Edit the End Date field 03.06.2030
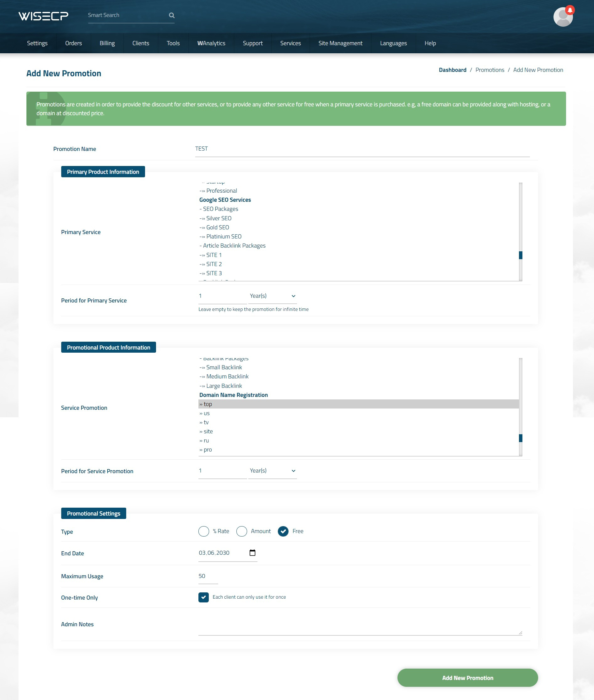The height and width of the screenshot is (700, 594). pyautogui.click(x=228, y=553)
